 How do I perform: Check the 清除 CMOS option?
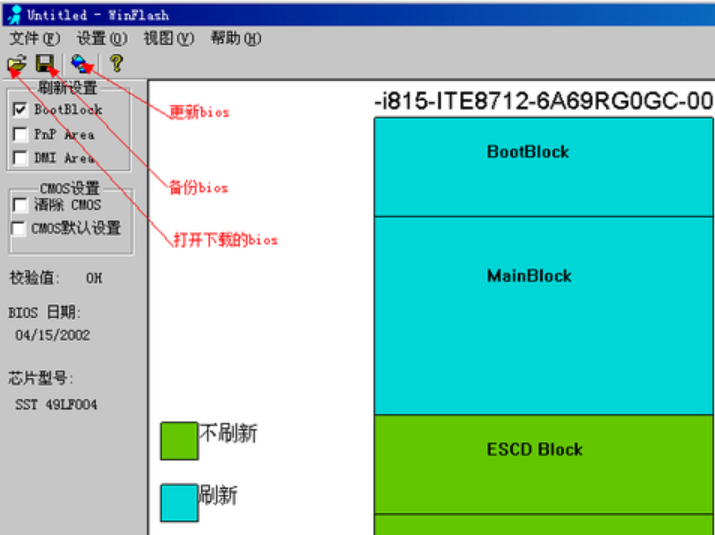20,205
